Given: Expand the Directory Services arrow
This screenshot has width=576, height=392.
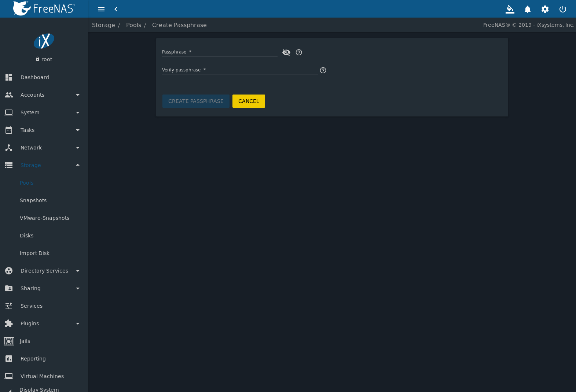Looking at the screenshot, I should tap(78, 271).
